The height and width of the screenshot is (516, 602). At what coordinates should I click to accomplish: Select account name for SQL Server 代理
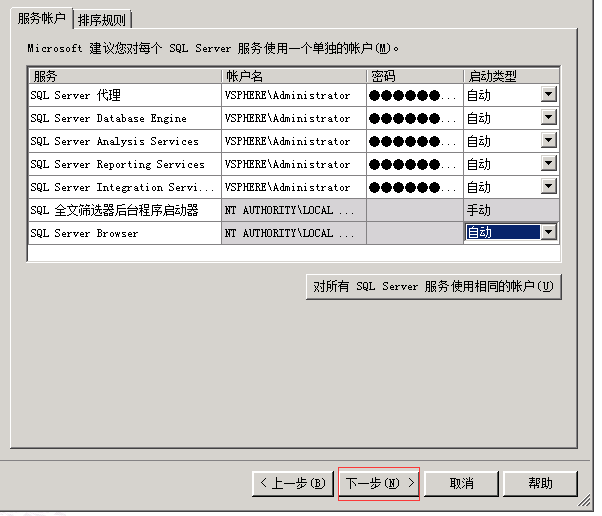(294, 95)
